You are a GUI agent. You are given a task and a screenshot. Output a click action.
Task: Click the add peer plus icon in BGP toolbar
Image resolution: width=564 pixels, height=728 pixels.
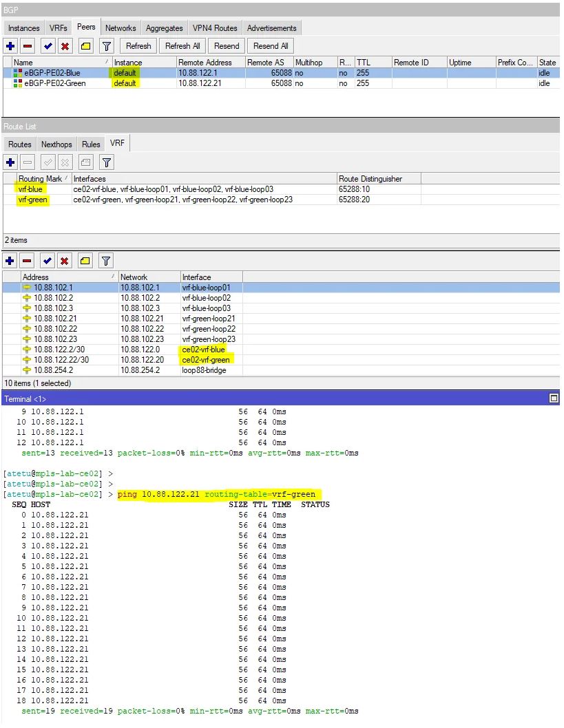tap(11, 46)
